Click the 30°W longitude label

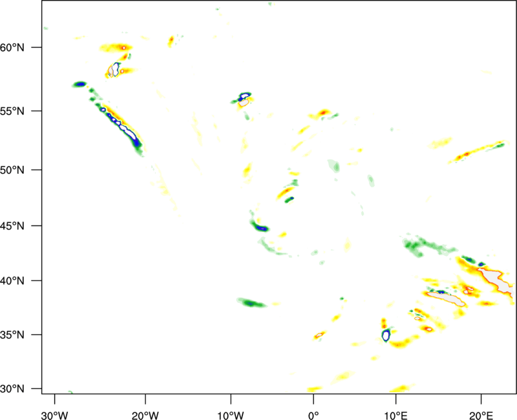coord(54,415)
